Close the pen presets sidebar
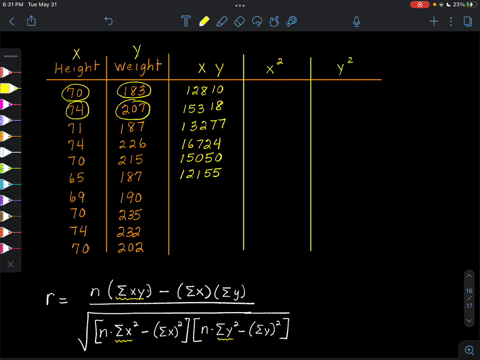 pyautogui.click(x=11, y=264)
